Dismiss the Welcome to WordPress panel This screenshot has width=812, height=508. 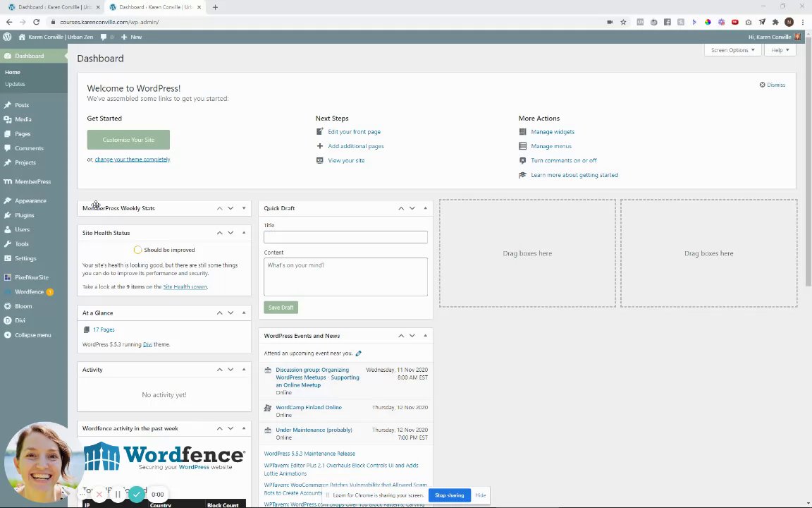click(772, 85)
